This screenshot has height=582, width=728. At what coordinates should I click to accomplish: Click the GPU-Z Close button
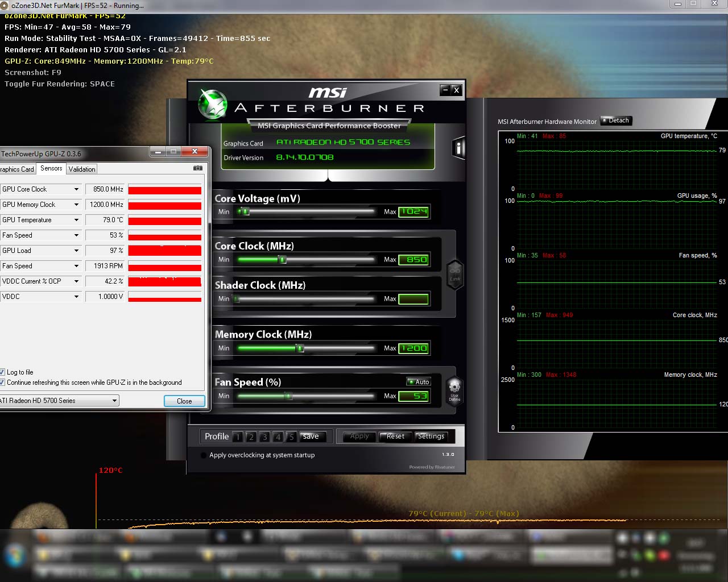(x=184, y=401)
